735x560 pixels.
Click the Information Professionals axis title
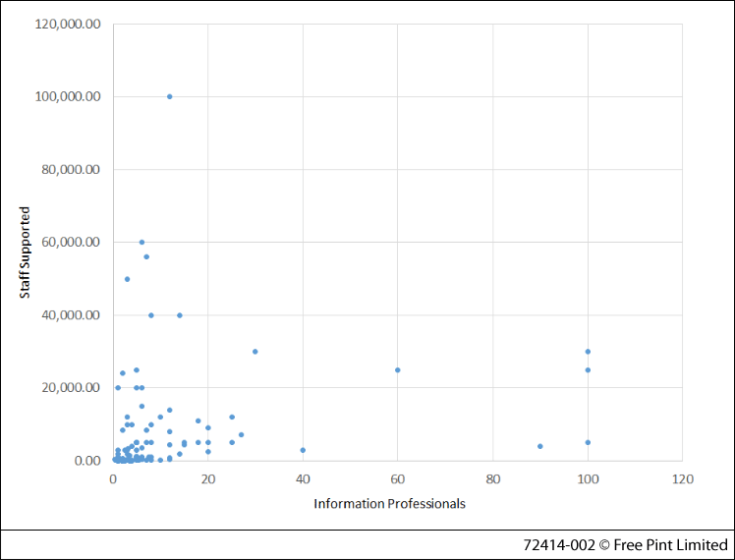389,504
